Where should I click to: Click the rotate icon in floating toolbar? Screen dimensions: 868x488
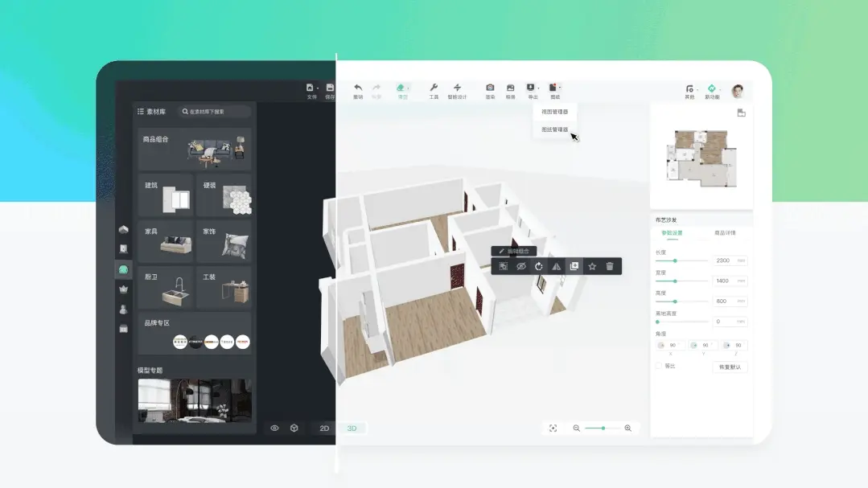pyautogui.click(x=539, y=266)
